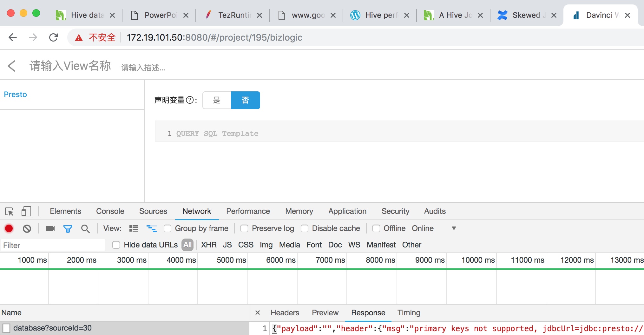
Task: Select the inspect element cursor icon
Action: point(9,211)
